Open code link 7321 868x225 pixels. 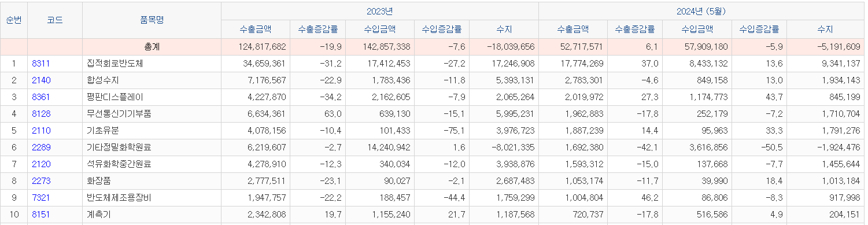pyautogui.click(x=41, y=198)
